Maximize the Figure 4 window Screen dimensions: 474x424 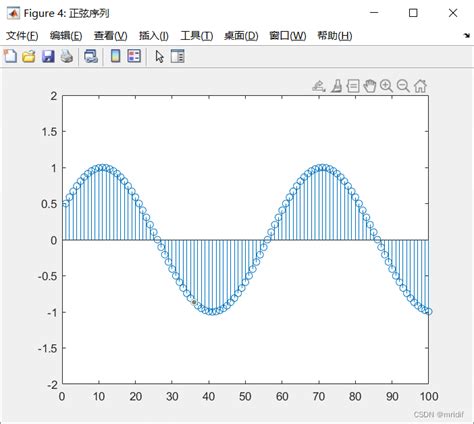pos(413,13)
